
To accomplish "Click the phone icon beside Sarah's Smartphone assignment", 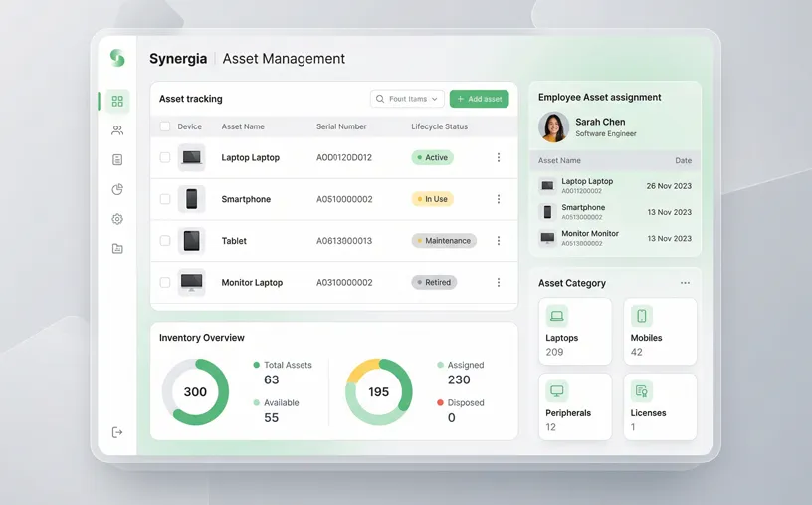I will click(547, 211).
